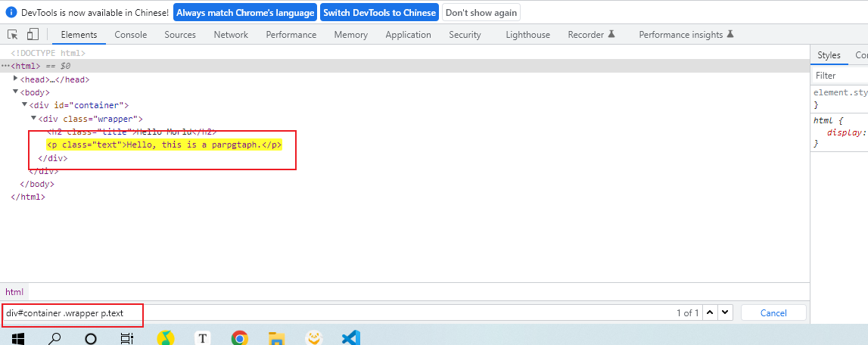This screenshot has width=868, height=345.
Task: Activate the inspect element picker icon
Action: (x=13, y=35)
